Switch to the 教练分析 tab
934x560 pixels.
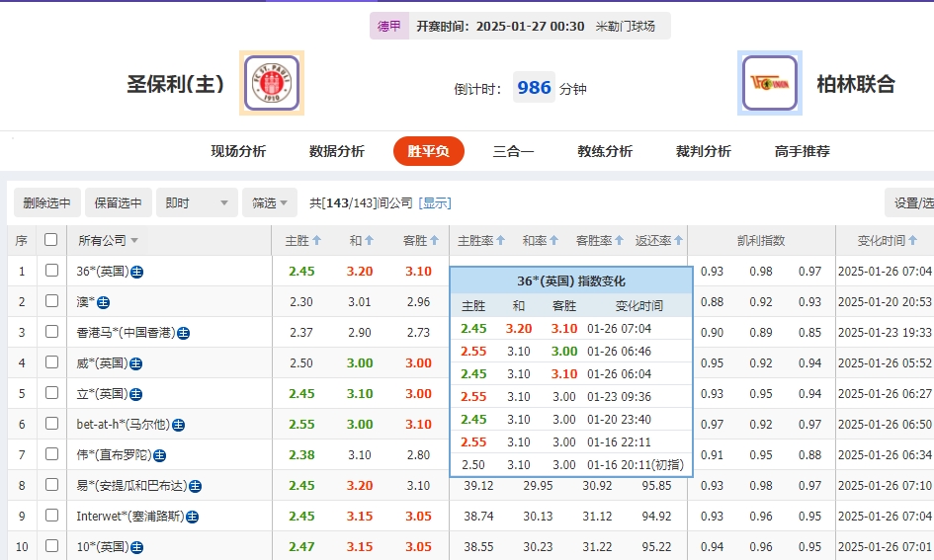tap(605, 151)
